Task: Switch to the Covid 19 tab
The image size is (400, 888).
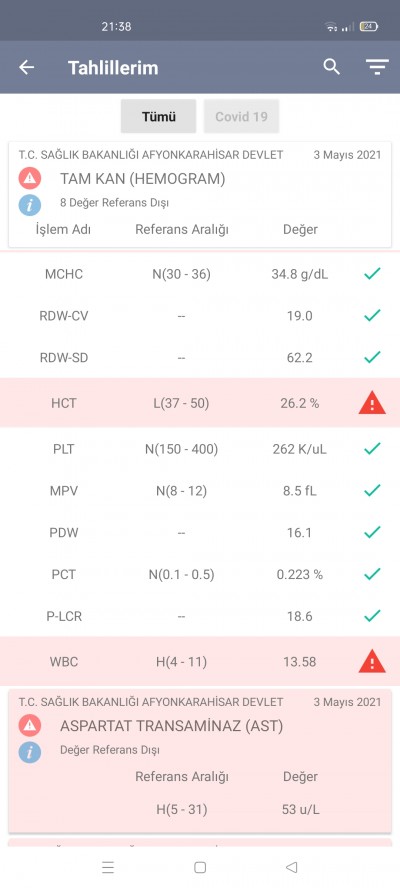Action: tap(241, 117)
